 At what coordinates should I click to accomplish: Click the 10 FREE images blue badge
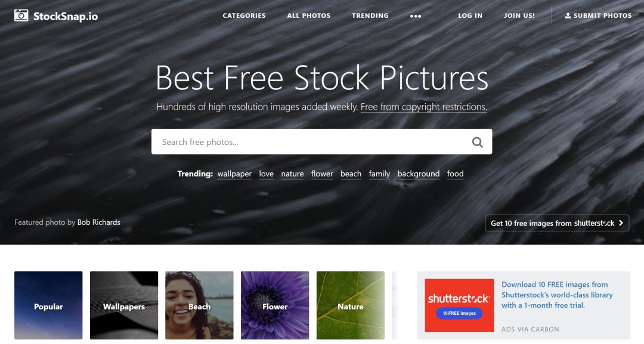pos(459,313)
